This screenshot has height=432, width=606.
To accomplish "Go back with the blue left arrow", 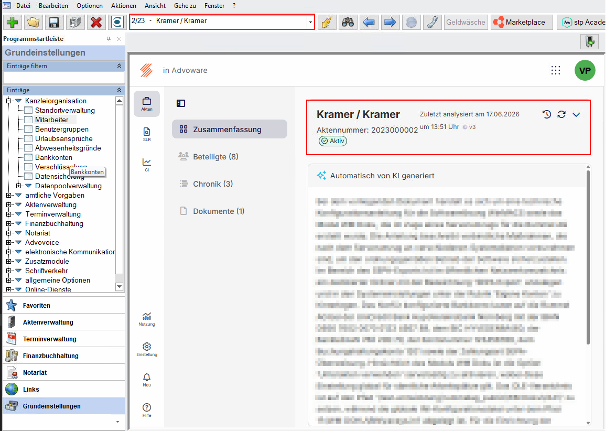I will 369,22.
